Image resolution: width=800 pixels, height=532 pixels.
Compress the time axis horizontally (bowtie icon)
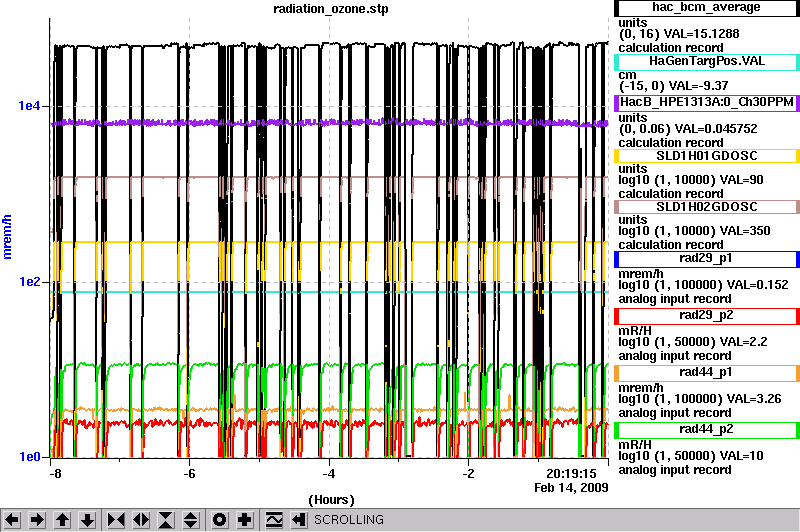[116, 520]
